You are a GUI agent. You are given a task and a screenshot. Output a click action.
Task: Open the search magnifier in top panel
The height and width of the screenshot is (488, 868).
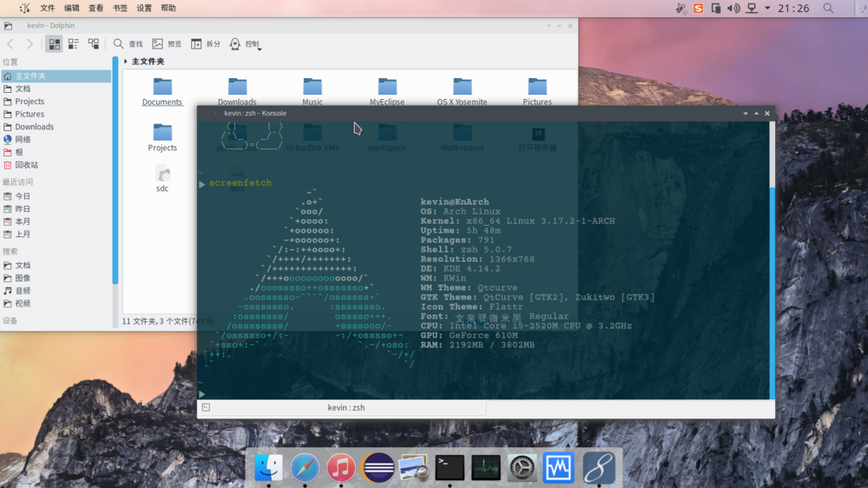(828, 9)
